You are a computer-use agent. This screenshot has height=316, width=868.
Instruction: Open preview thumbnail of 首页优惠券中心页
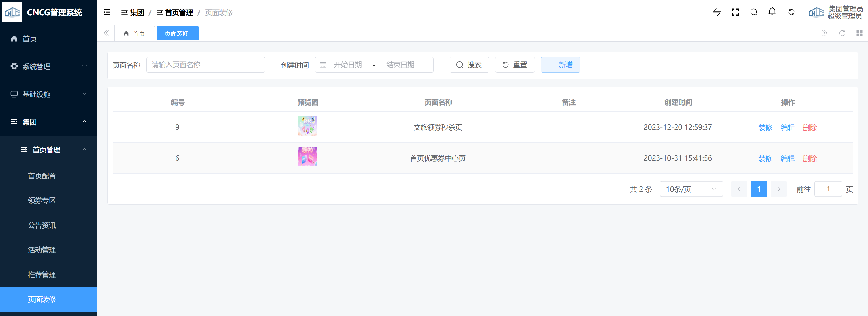click(307, 156)
